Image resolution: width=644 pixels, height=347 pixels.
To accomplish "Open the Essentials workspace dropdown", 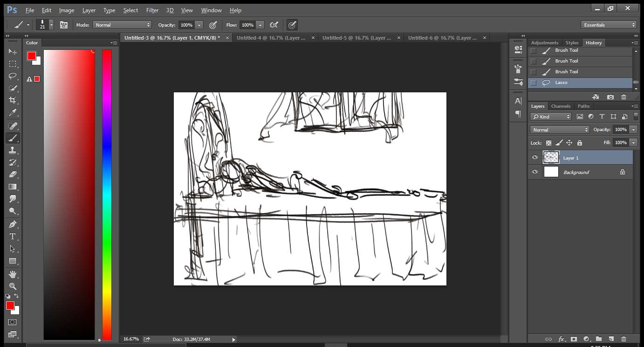I will point(609,25).
